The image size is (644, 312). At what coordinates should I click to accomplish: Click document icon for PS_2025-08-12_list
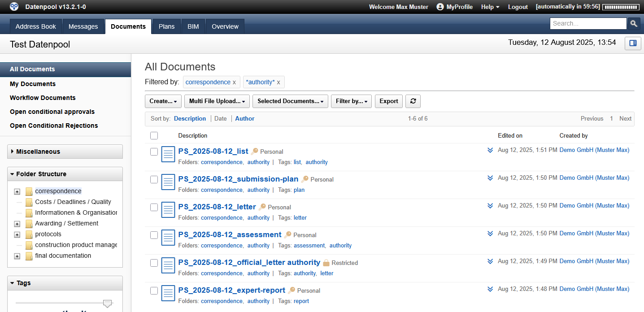(168, 154)
